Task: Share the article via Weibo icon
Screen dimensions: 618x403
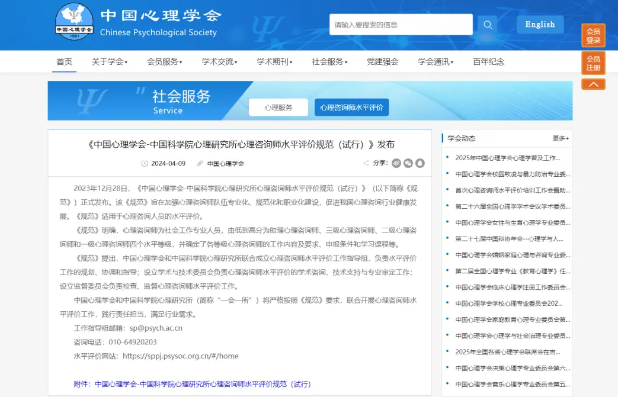Action: [396, 163]
